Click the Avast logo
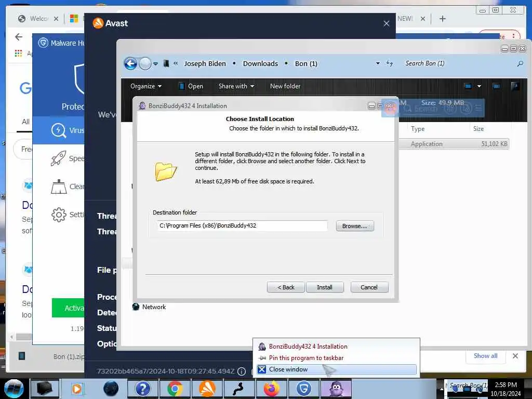This screenshot has height=399, width=532. 110,23
